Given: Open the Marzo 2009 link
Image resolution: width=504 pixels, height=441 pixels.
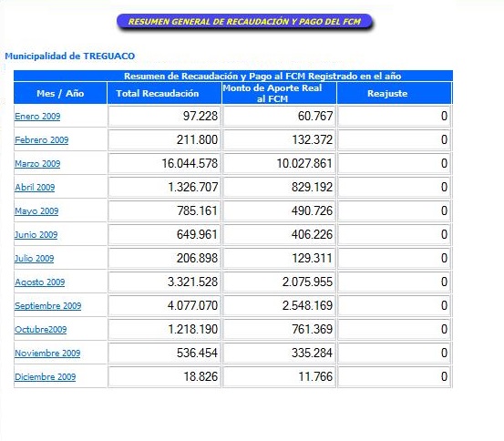Looking at the screenshot, I should point(37,164).
